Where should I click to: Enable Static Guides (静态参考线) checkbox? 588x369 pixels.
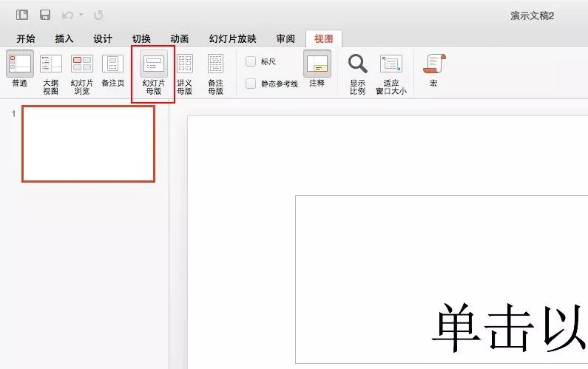[x=251, y=84]
